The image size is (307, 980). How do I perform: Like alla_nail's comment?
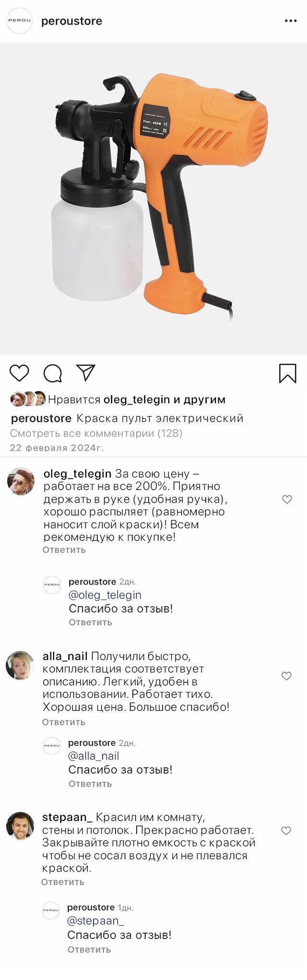(286, 676)
